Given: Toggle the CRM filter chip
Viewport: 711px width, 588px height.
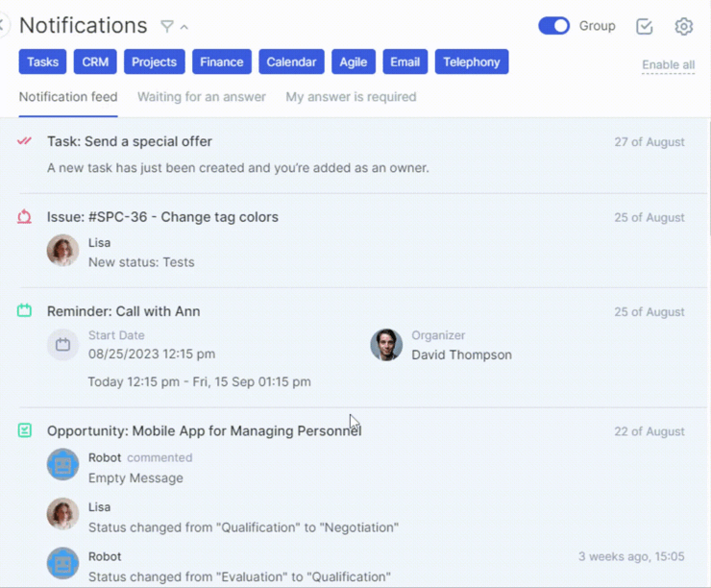Looking at the screenshot, I should pyautogui.click(x=95, y=61).
